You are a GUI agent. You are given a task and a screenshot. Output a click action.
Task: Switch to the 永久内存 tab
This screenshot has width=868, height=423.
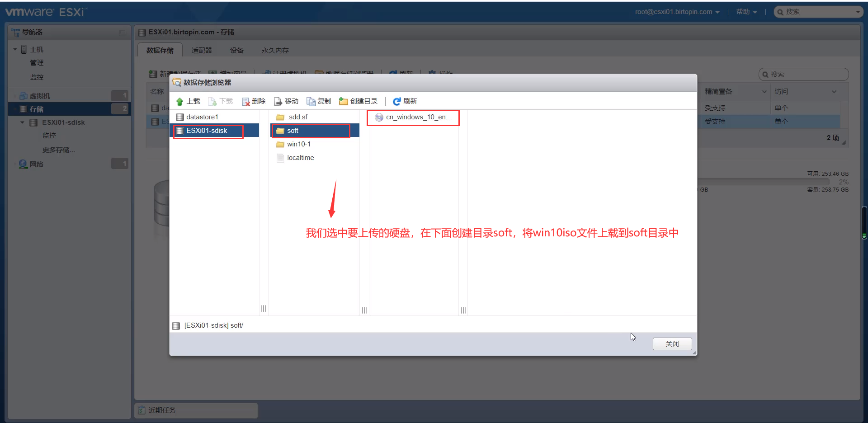(x=275, y=50)
